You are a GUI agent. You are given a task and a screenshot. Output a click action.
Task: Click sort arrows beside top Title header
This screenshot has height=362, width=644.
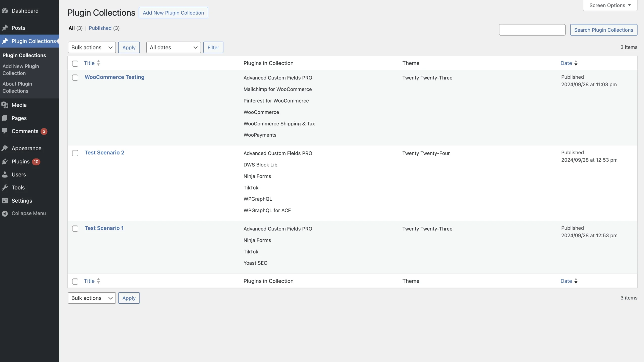[x=98, y=63]
